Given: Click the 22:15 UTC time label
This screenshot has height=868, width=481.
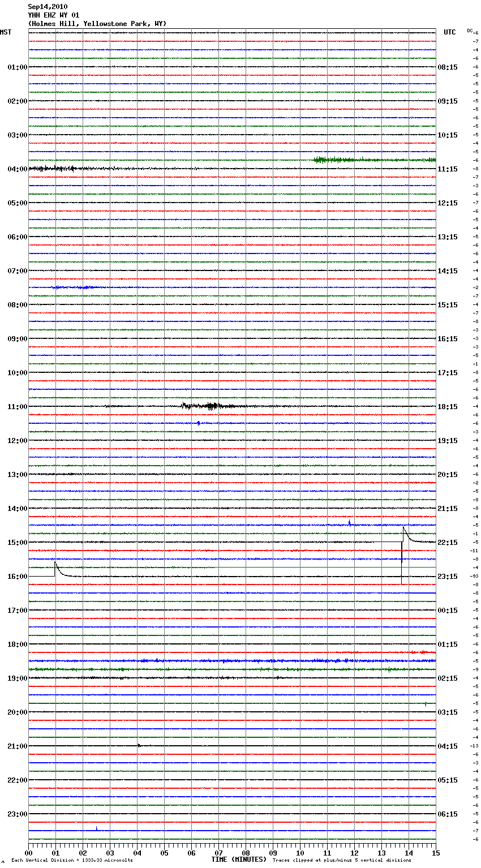Looking at the screenshot, I should pos(448,543).
